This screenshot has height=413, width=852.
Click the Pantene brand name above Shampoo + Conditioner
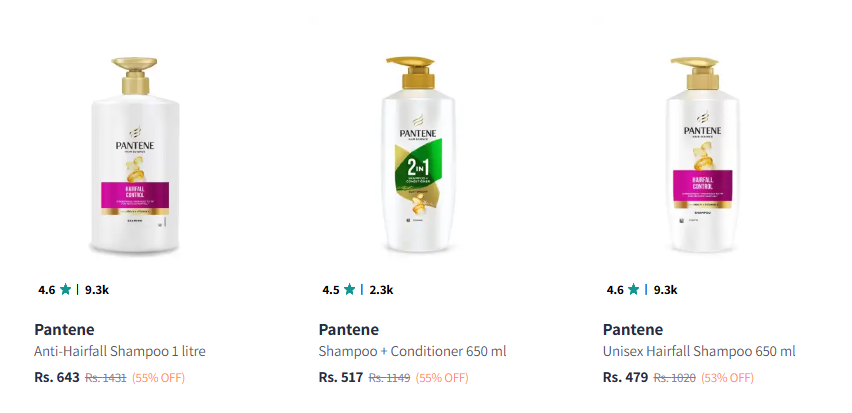[x=349, y=330]
